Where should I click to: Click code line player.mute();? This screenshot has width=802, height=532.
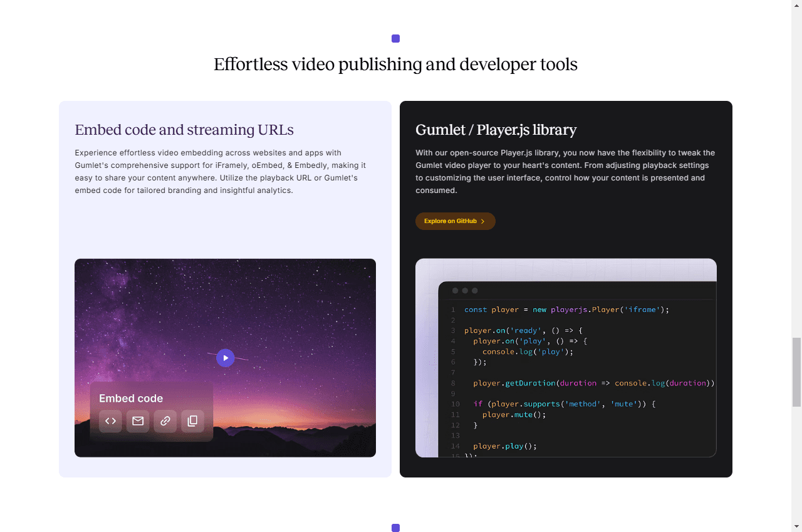(x=514, y=414)
